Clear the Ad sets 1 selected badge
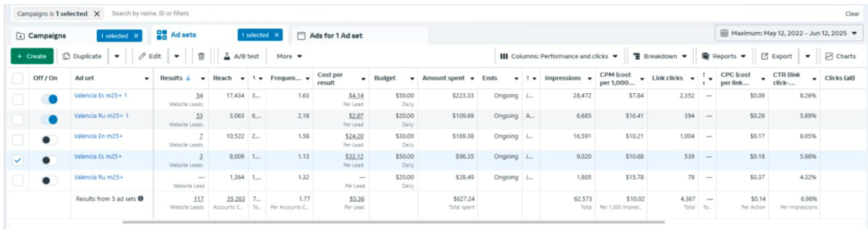868x229 pixels. (277, 35)
